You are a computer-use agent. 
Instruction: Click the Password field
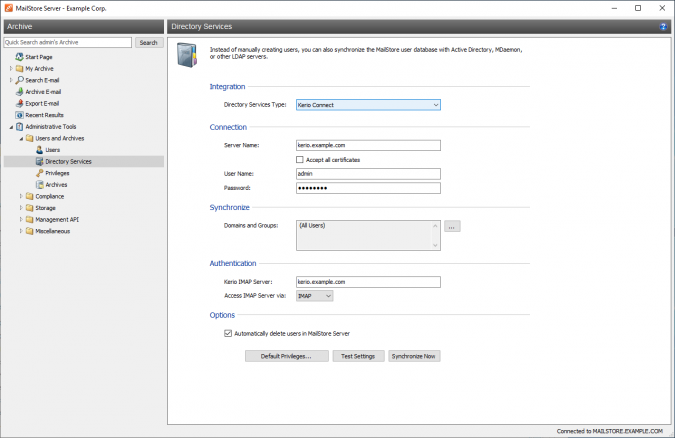pos(368,188)
